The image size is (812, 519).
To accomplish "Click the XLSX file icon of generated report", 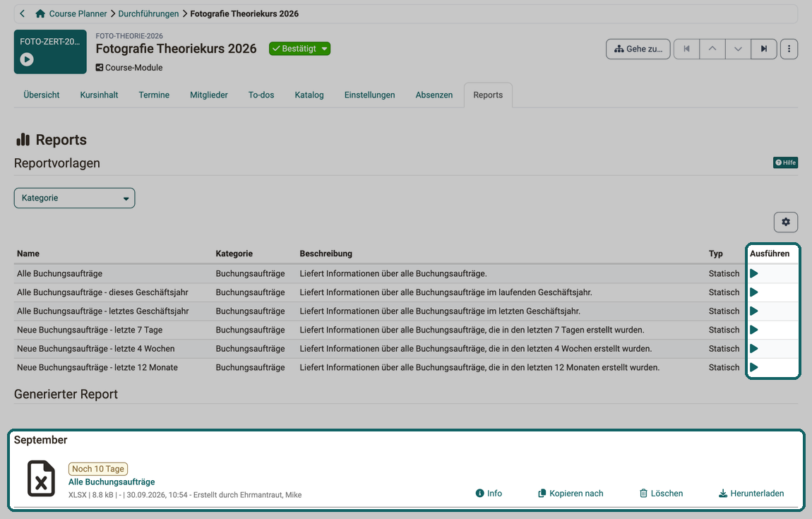I will 41,479.
